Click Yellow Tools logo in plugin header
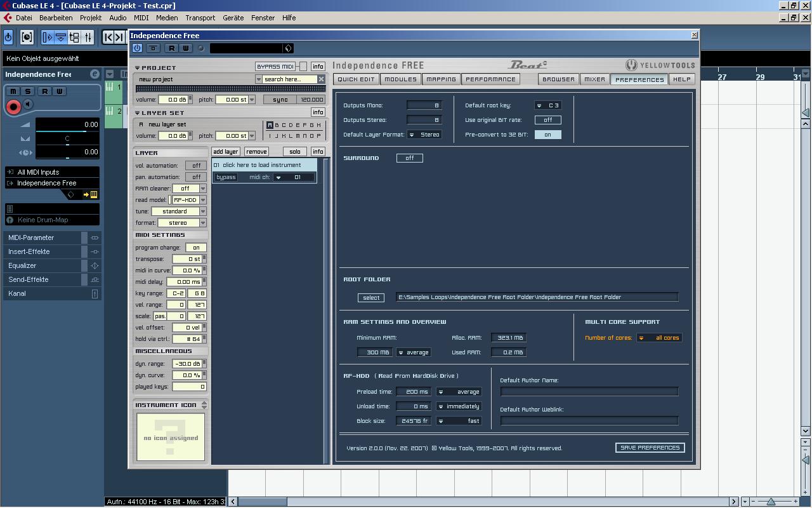 [660, 65]
